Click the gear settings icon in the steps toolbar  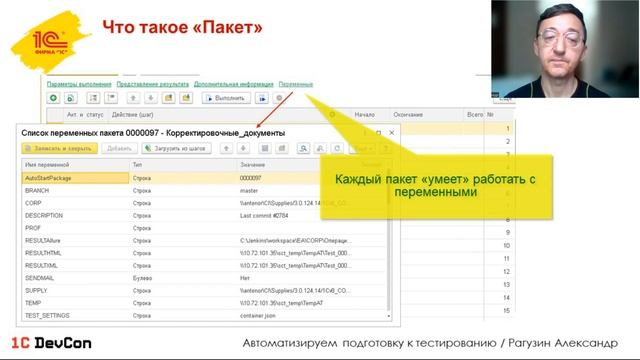coord(279,98)
